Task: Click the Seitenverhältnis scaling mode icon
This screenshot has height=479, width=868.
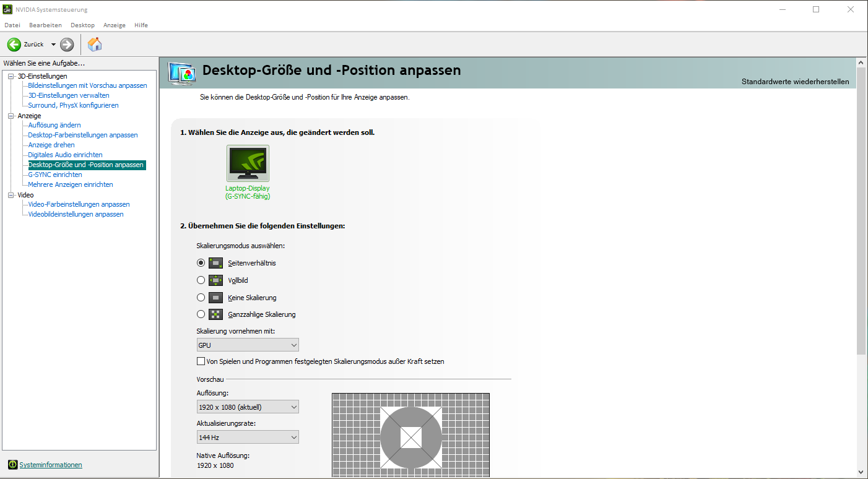Action: click(x=215, y=263)
